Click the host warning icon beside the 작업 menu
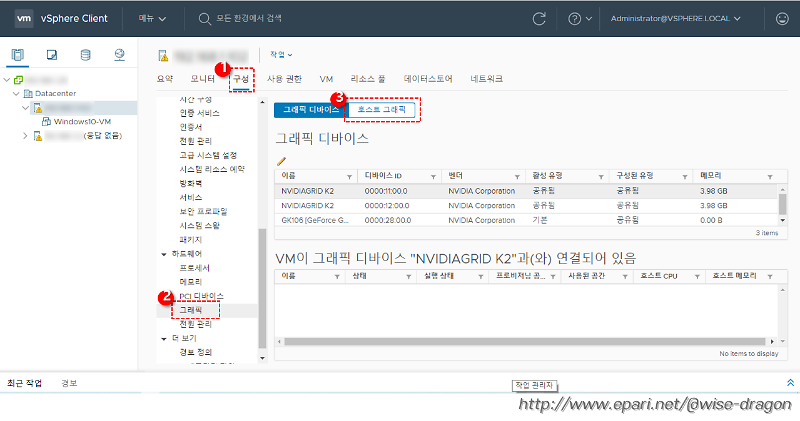This screenshot has height=421, width=800. (x=163, y=55)
